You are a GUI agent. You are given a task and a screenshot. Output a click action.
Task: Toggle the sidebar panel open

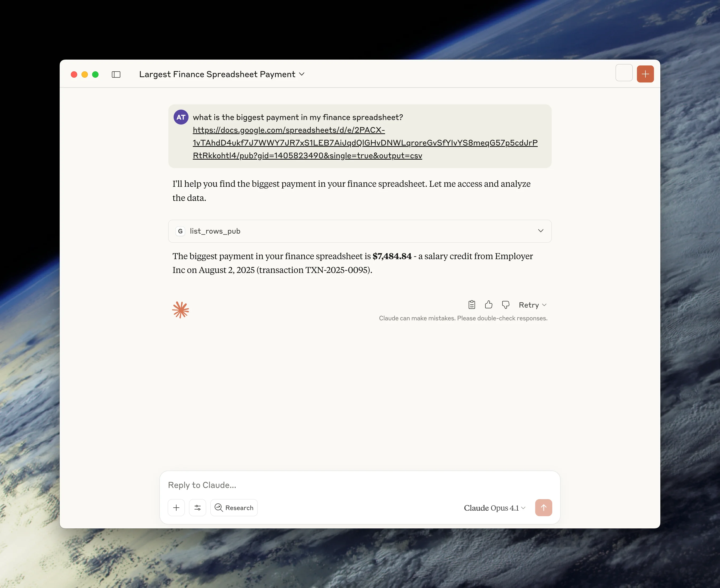[x=116, y=74]
